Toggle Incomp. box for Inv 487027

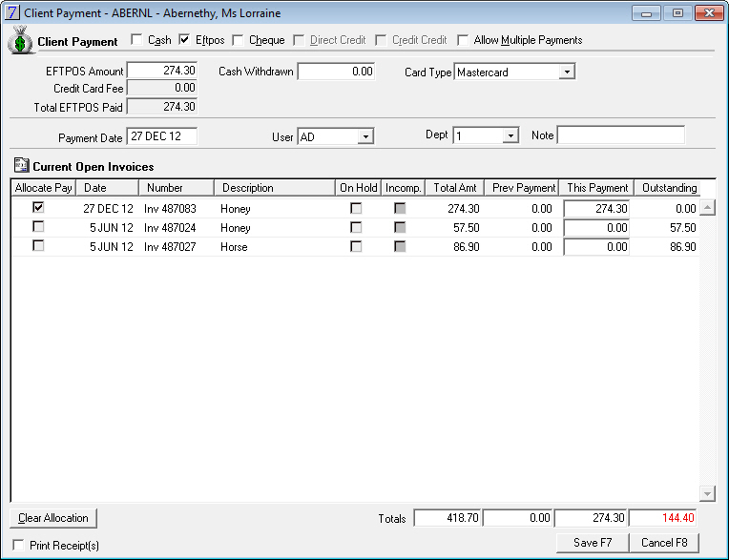(x=400, y=246)
